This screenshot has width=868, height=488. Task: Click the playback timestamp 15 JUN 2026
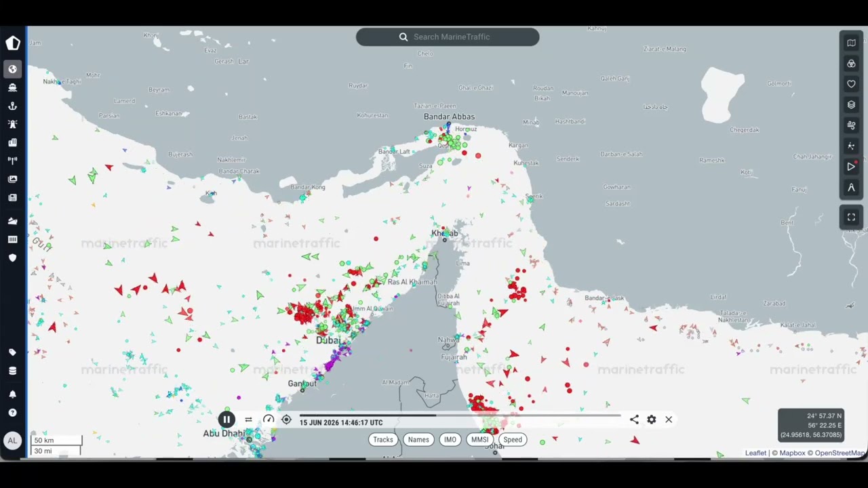pyautogui.click(x=341, y=423)
